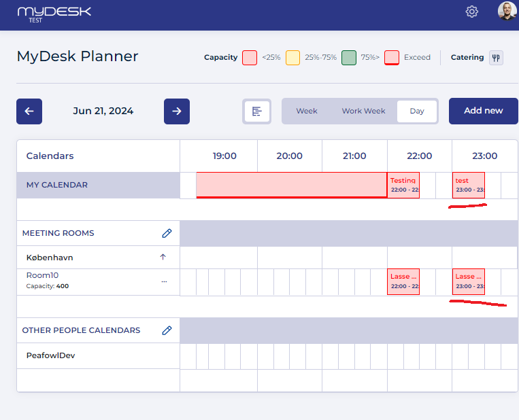Edit Other People Calendars pencil icon

(167, 330)
